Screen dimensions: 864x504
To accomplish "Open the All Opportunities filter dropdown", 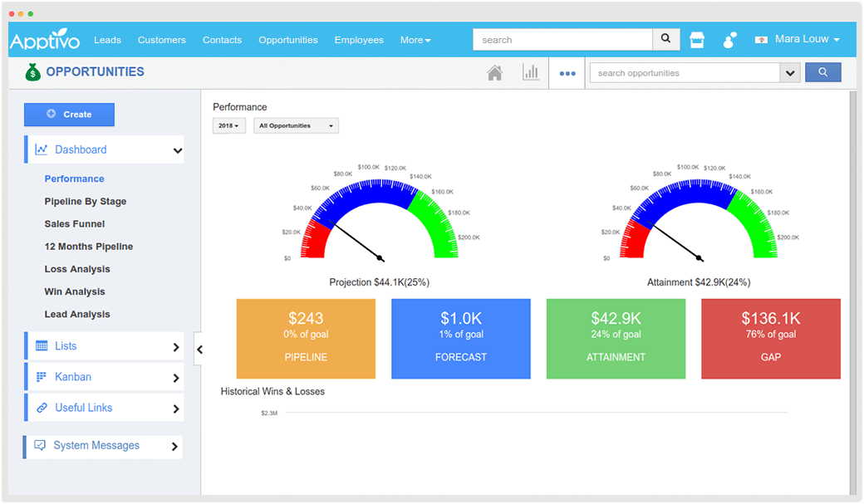I will [x=296, y=125].
